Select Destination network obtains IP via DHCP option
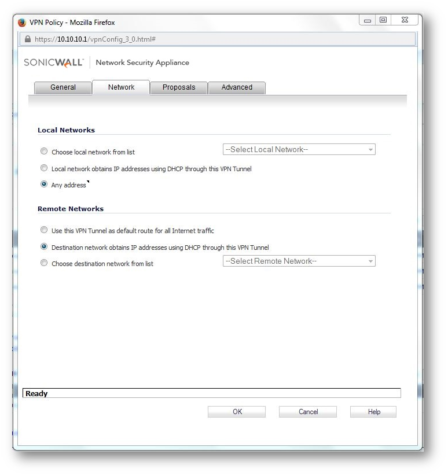 pos(44,246)
